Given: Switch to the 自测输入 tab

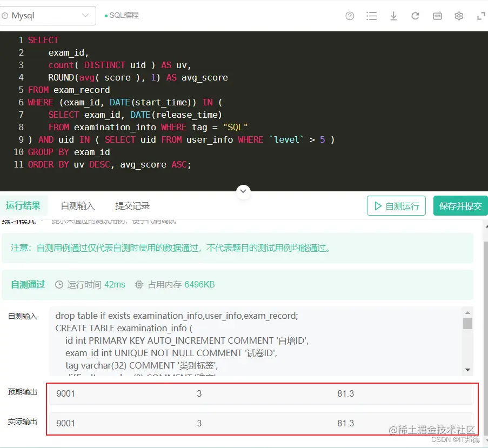Looking at the screenshot, I should point(77,206).
